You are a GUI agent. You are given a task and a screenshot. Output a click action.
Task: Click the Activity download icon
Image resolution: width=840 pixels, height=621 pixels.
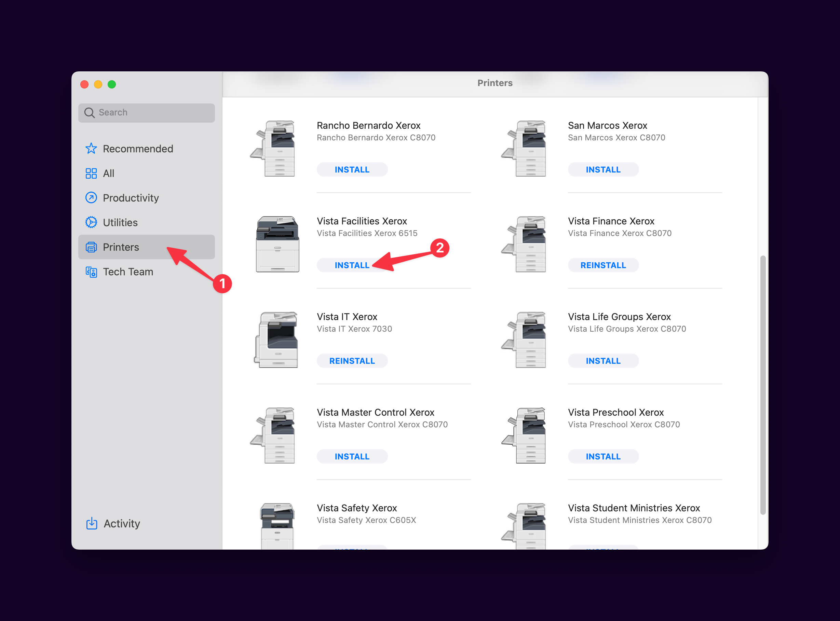[92, 523]
